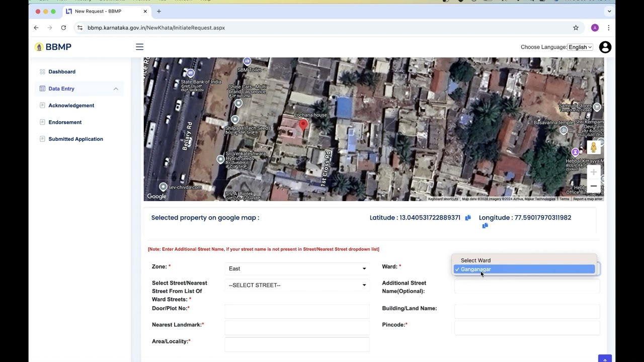Open Keyboard shortcuts map link
Image resolution: width=644 pixels, height=362 pixels.
(443, 199)
